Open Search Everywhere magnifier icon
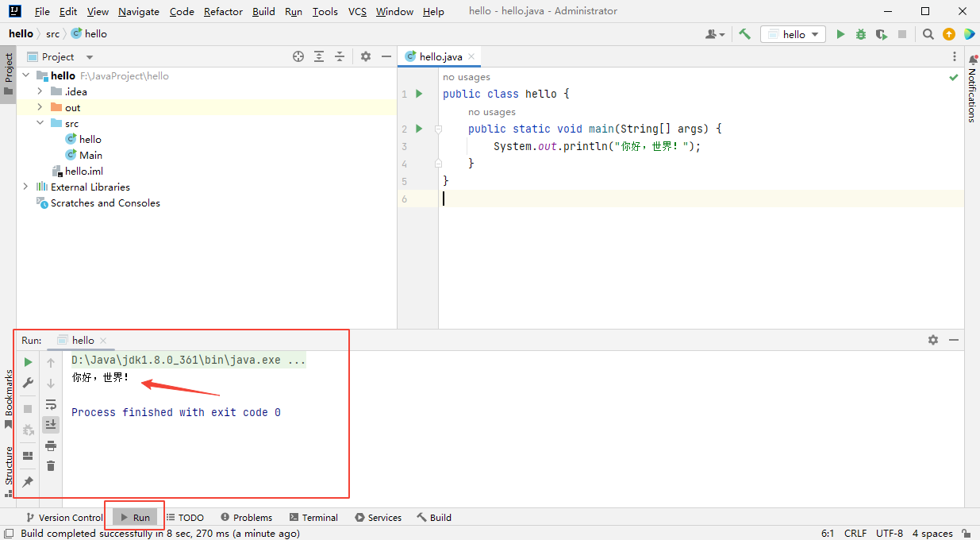This screenshot has height=540, width=980. 928,34
